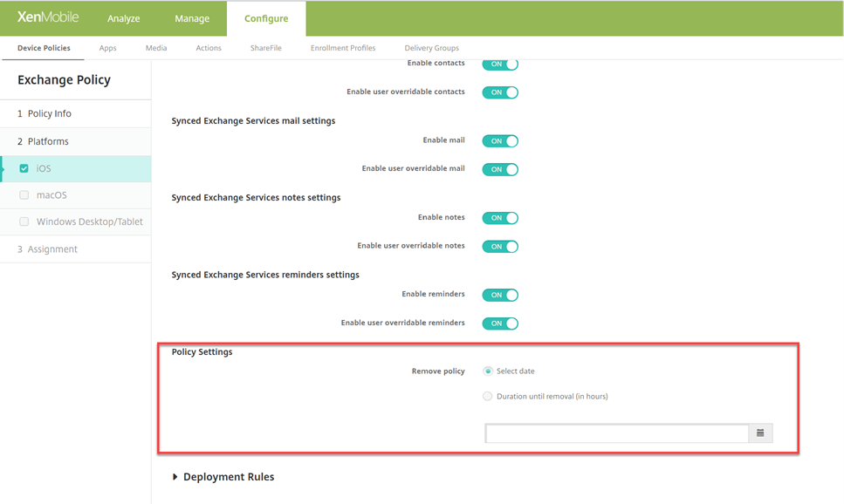Select the iOS platform row
Image resolution: width=844 pixels, height=504 pixels.
point(76,168)
